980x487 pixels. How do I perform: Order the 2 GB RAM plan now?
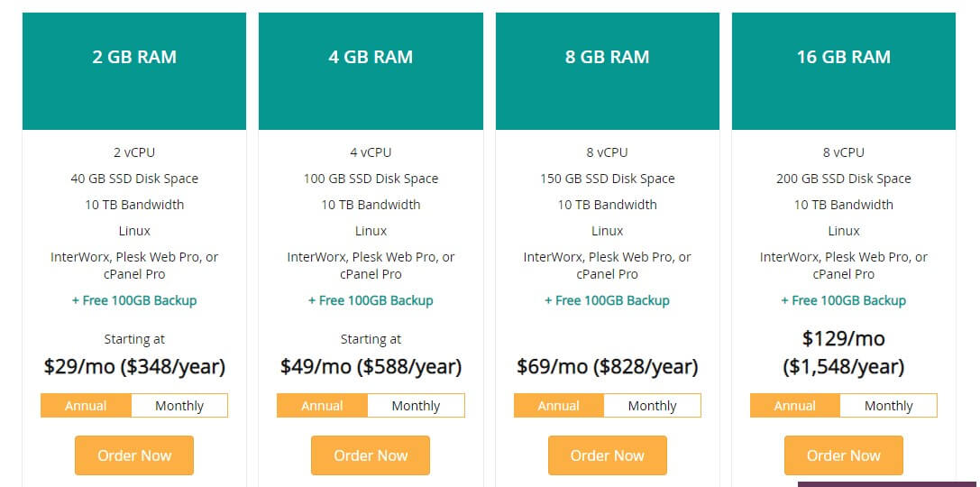(x=134, y=455)
